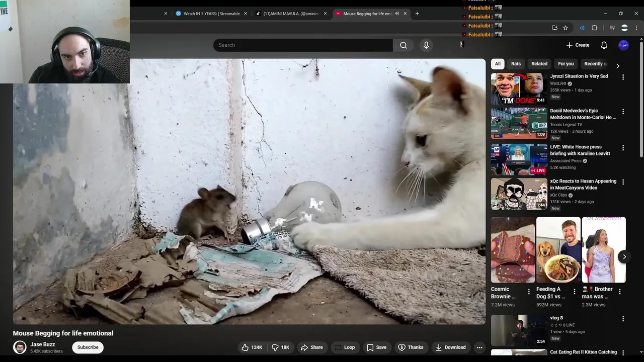Click the install app icon in address bar

554,28
